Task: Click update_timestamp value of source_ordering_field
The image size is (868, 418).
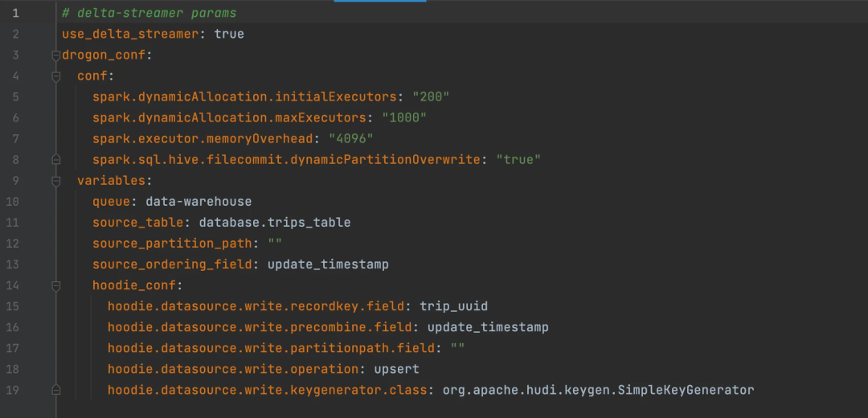Action: pos(328,264)
